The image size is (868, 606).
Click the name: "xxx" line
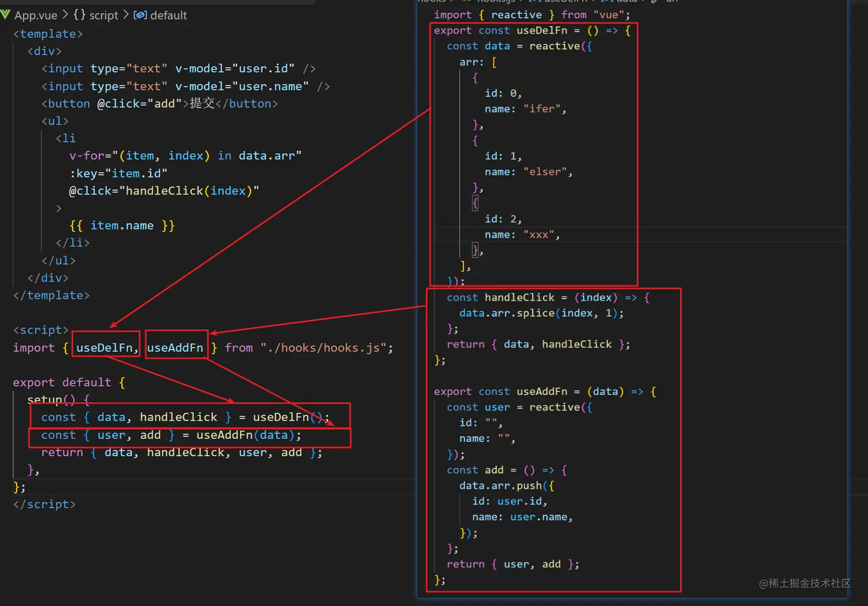[522, 235]
